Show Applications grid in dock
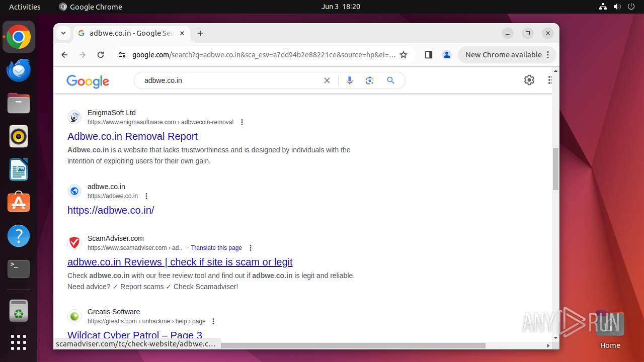The height and width of the screenshot is (362, 644). [19, 342]
